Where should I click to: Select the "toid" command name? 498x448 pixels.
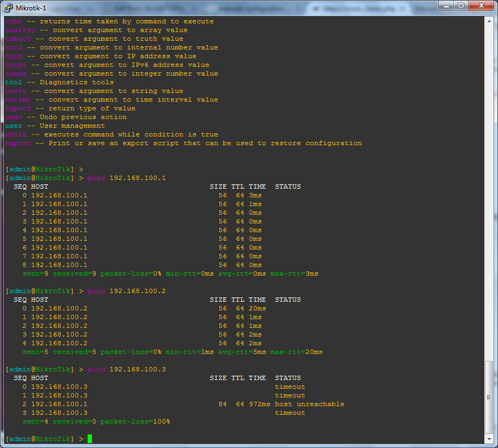tap(14, 48)
